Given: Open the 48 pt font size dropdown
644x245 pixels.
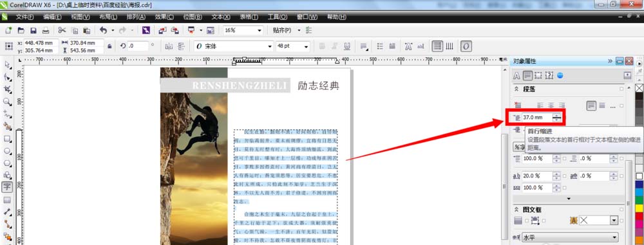Looking at the screenshot, I should 306,46.
